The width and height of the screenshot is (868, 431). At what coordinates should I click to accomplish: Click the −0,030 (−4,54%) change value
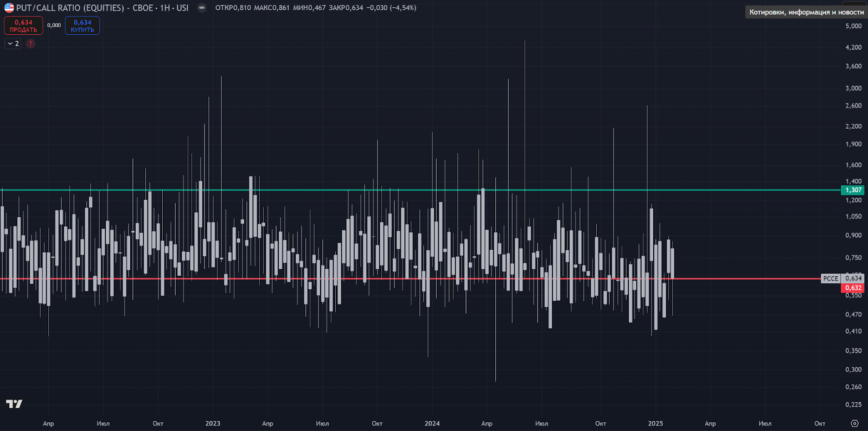pos(391,8)
